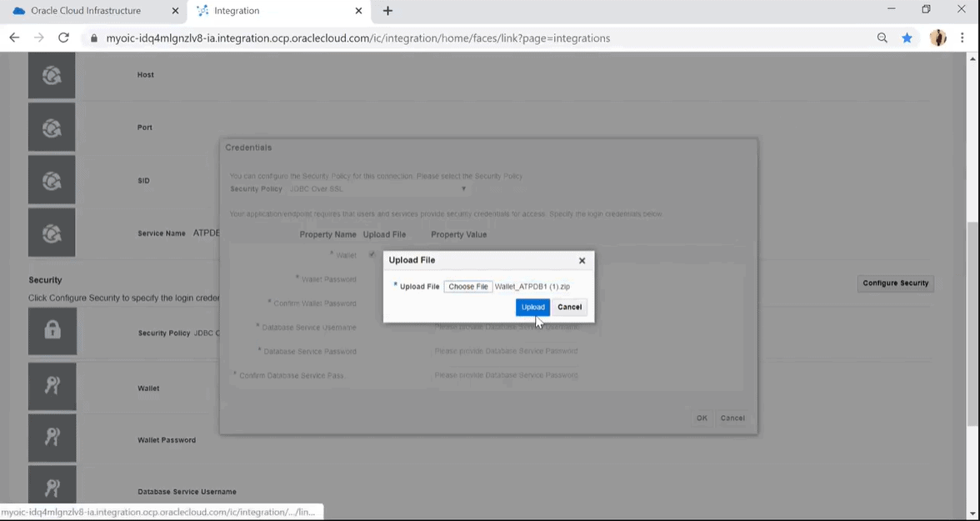Click the site lock icon in address bar
The height and width of the screenshot is (521, 980).
coord(94,38)
